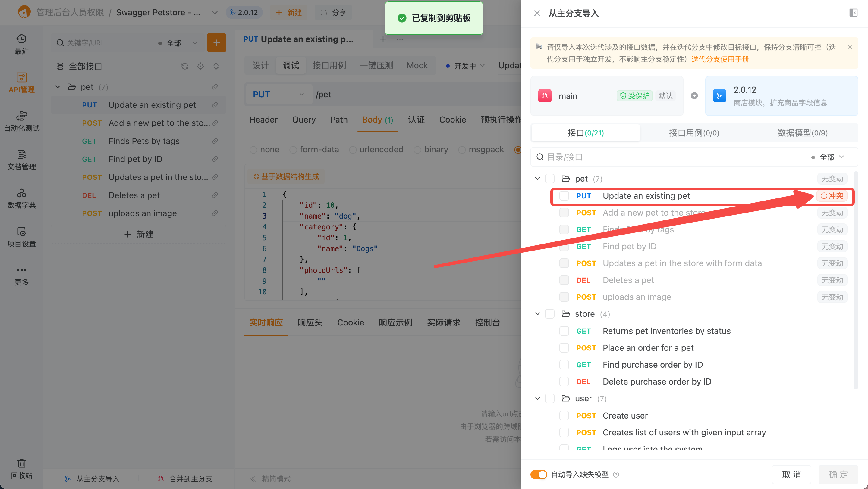Check GET Returns pet inventories by status
This screenshot has height=489, width=868.
click(564, 331)
